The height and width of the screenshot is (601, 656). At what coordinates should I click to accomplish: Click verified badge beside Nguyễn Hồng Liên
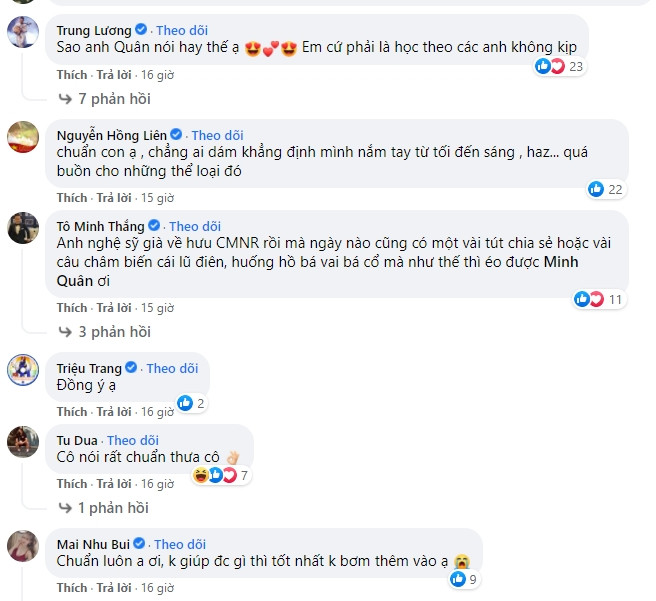coord(175,135)
